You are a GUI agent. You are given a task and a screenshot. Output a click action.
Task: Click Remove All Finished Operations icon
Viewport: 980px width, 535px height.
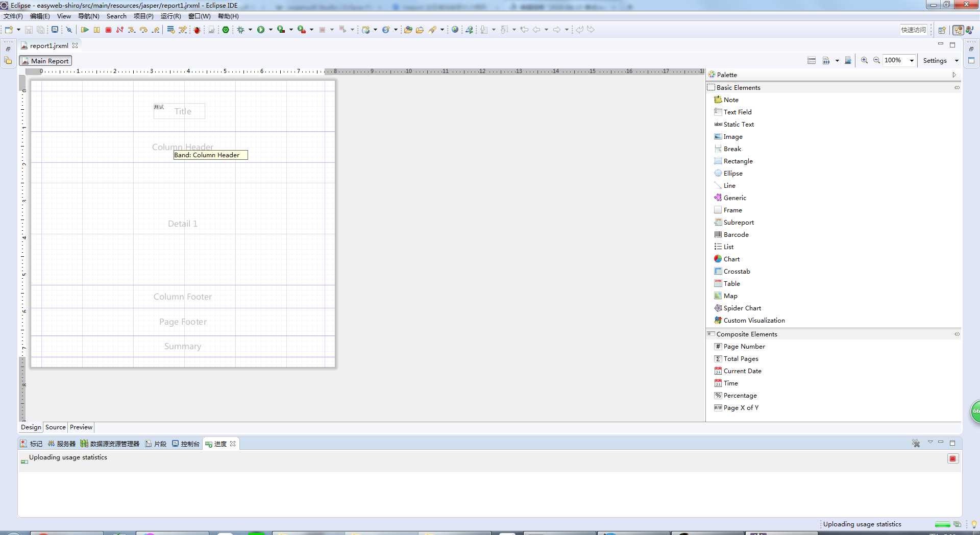pos(916,443)
